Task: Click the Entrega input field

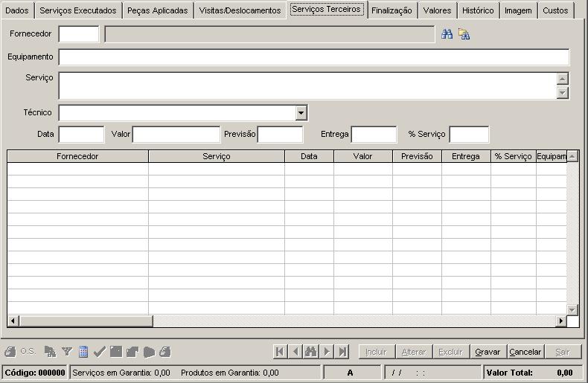Action: (x=374, y=135)
